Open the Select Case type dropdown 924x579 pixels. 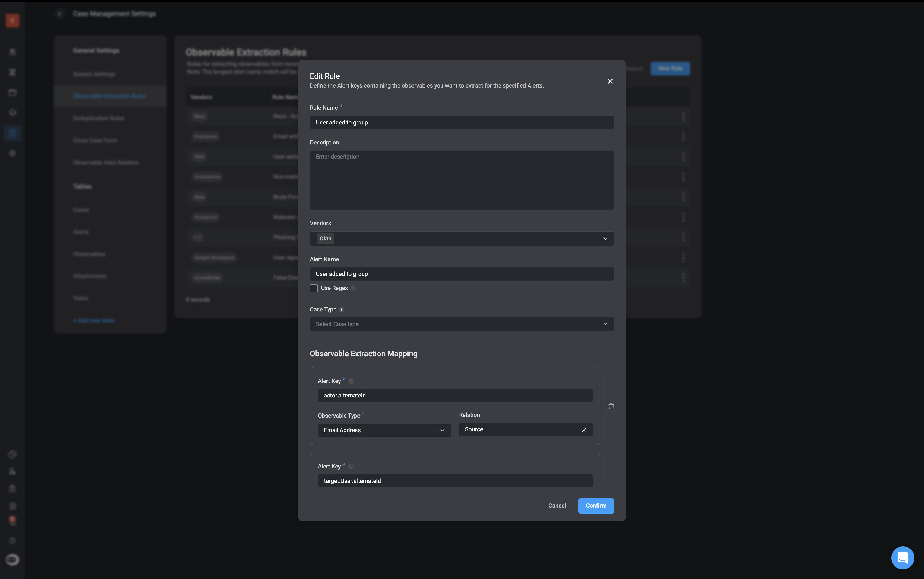pos(461,324)
